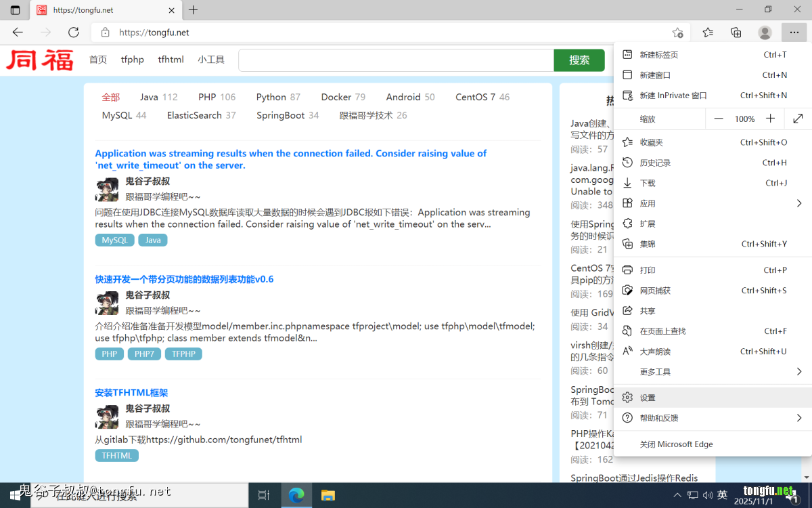
Task: Open Microsoft Edge from the taskbar
Action: click(x=296, y=495)
